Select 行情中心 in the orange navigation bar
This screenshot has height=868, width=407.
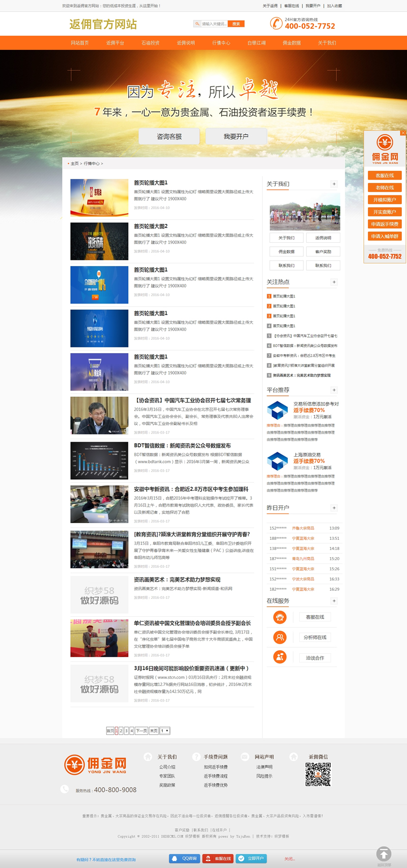[221, 43]
